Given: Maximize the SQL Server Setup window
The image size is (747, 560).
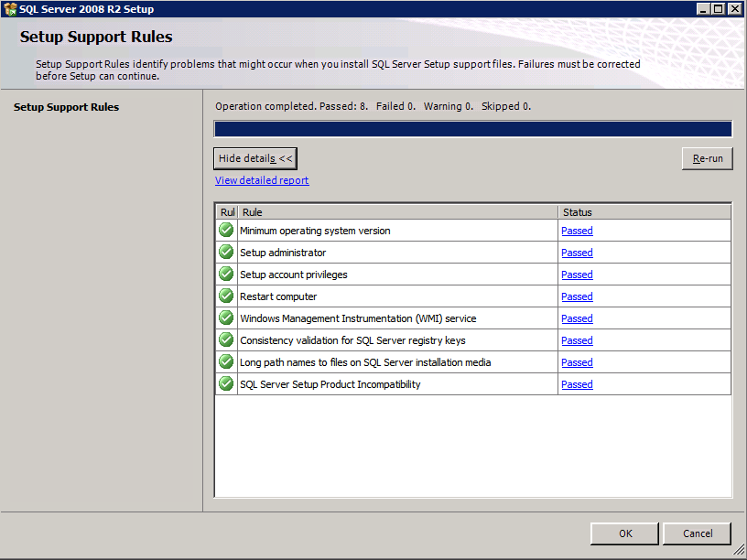Looking at the screenshot, I should 718,9.
